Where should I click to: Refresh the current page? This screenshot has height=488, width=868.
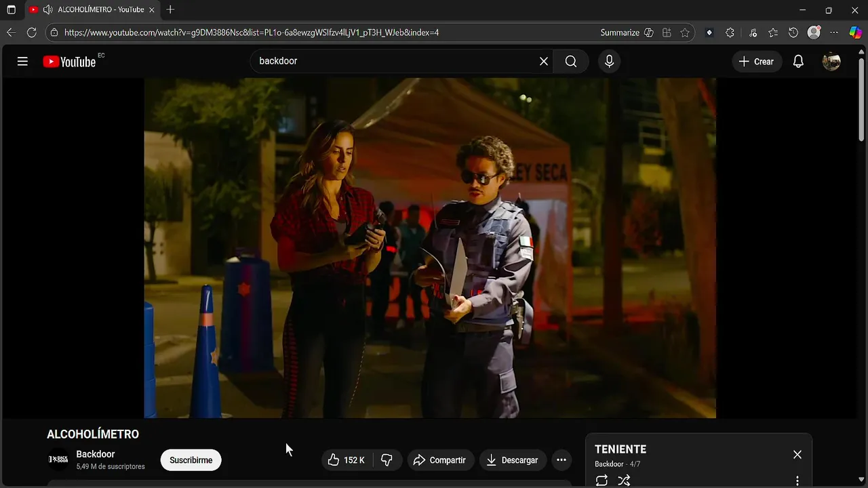31,33
